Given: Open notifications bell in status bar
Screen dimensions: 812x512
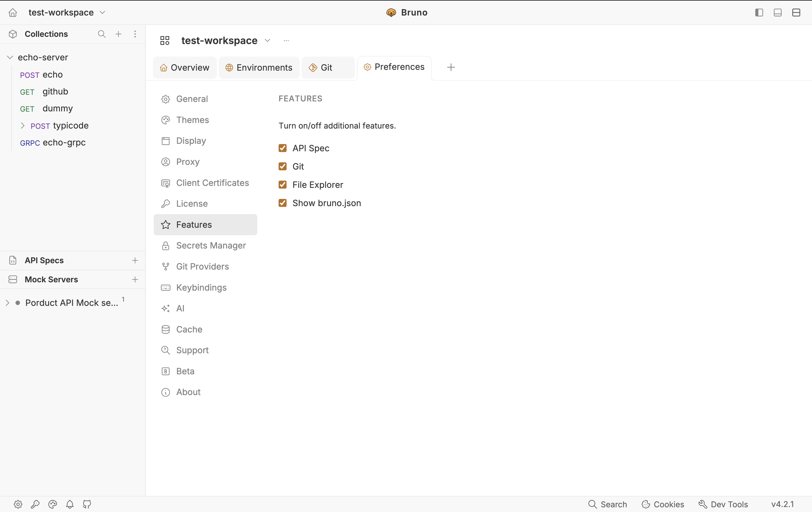Looking at the screenshot, I should pos(70,504).
